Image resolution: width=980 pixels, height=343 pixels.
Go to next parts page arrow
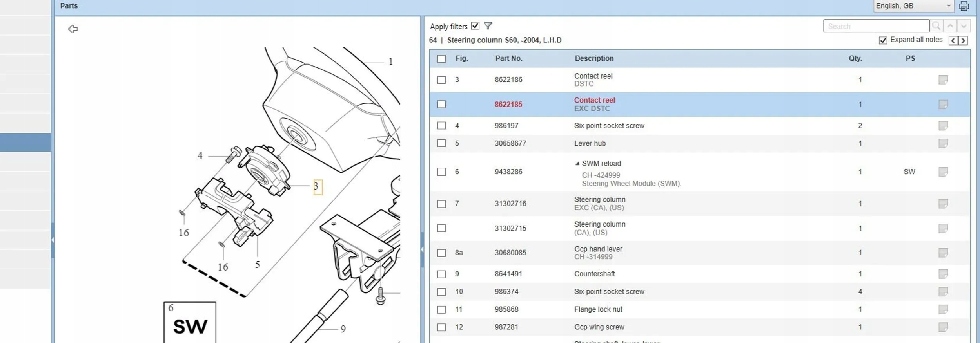[963, 41]
